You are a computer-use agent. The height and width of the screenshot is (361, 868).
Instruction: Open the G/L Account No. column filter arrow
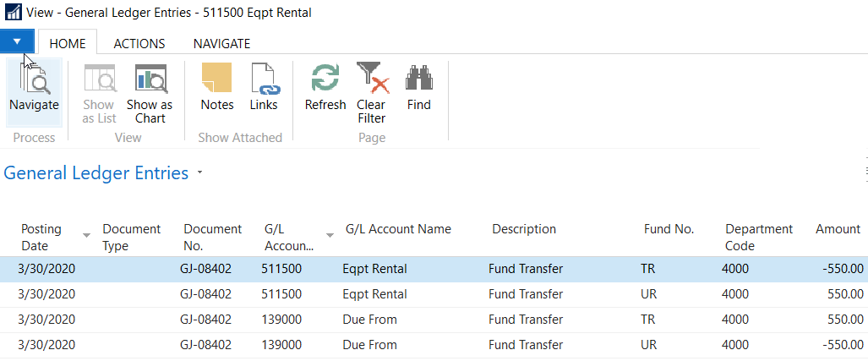[330, 234]
